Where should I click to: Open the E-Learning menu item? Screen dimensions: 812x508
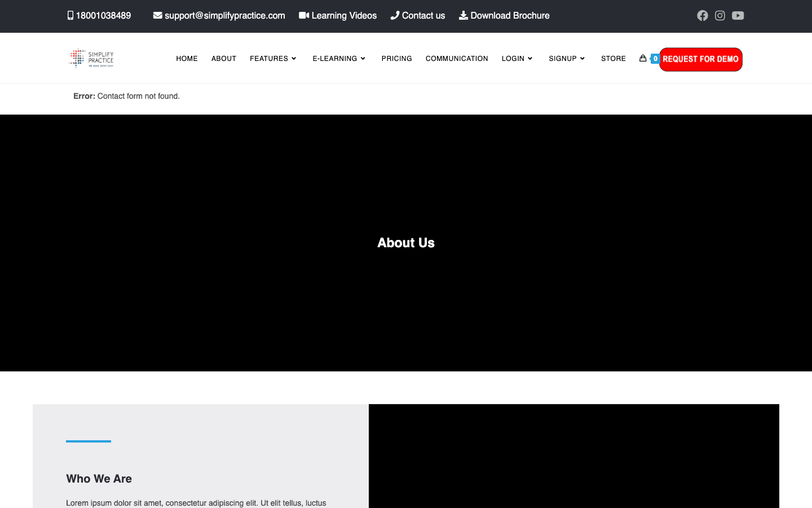[x=335, y=59]
